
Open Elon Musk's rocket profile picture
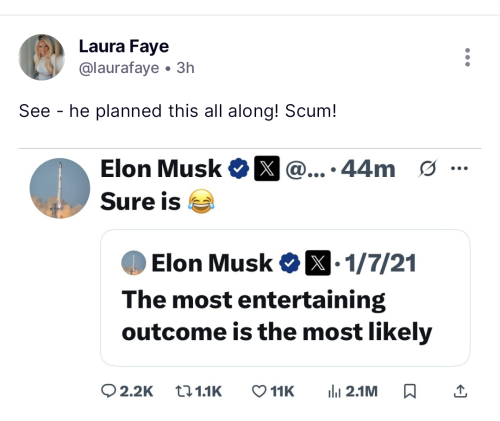click(60, 188)
